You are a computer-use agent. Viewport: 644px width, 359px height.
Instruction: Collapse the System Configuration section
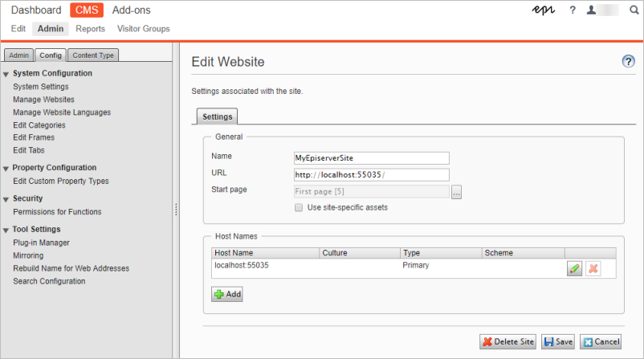click(6, 74)
